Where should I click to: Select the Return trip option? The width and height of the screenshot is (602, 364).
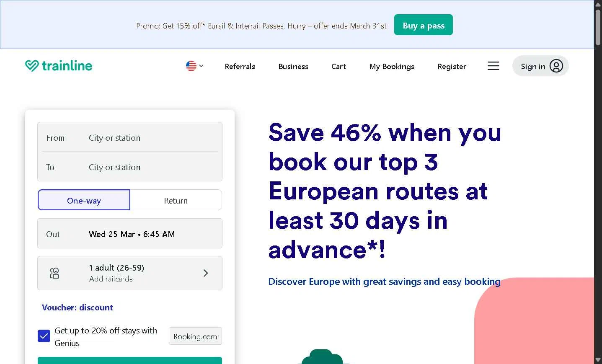point(176,200)
